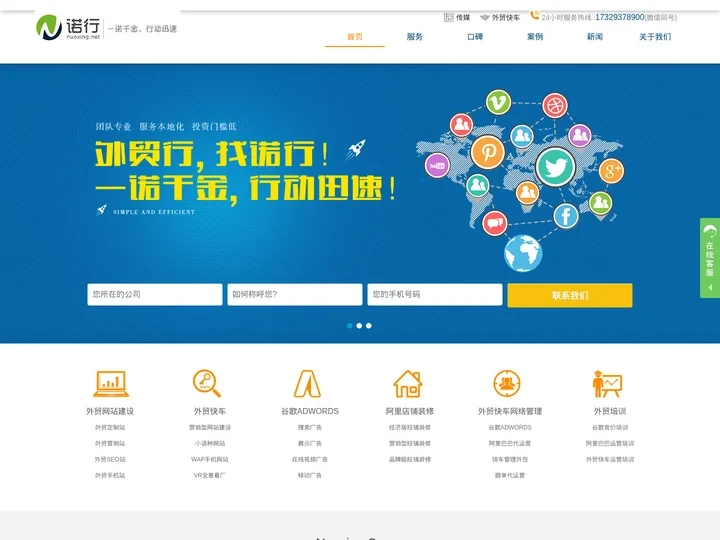Expand the 在线客服 side panel arrow
This screenshot has height=540, width=720.
pyautogui.click(x=710, y=287)
